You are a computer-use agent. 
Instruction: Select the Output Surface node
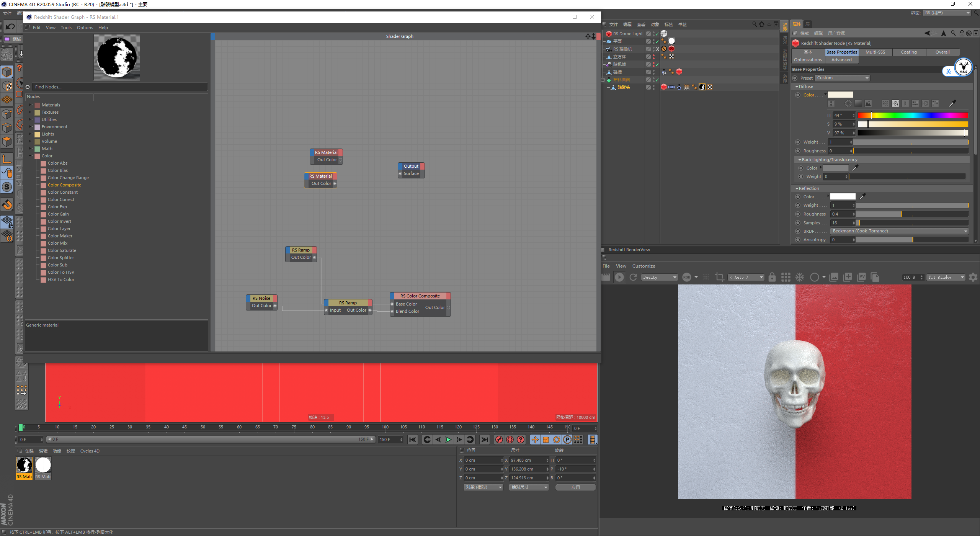coord(410,170)
